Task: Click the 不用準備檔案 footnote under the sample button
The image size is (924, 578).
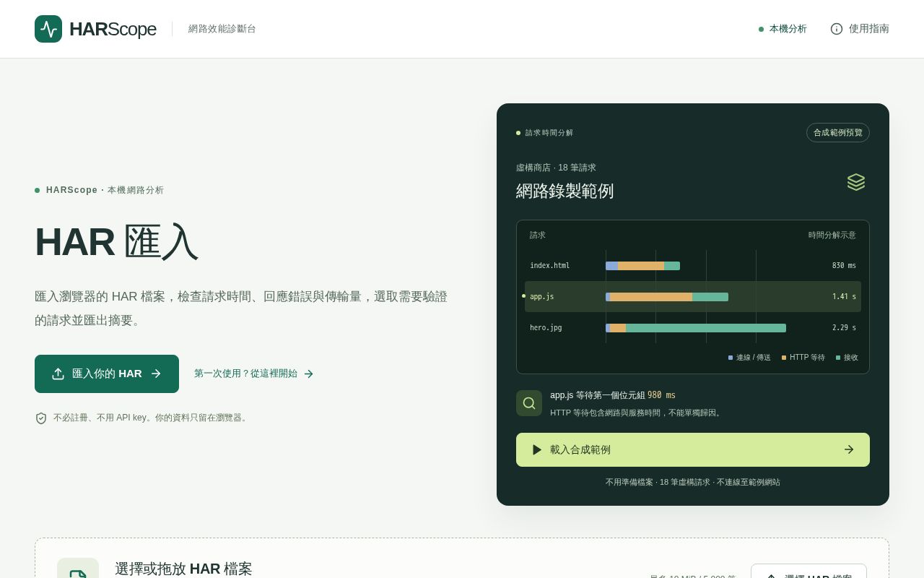Action: 693,482
